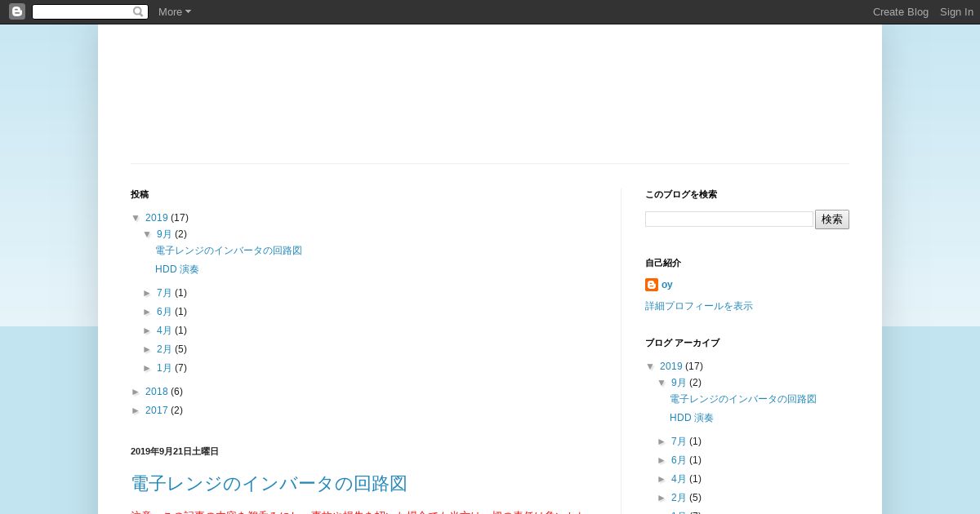
Task: Open the 2017 year link in left archive
Action: [x=157, y=410]
